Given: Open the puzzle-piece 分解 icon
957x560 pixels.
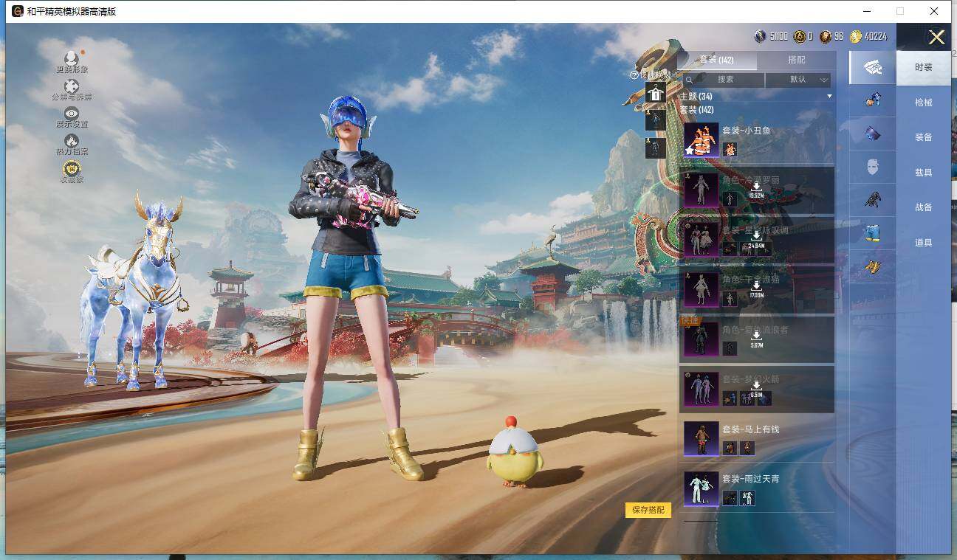Looking at the screenshot, I should 72,86.
